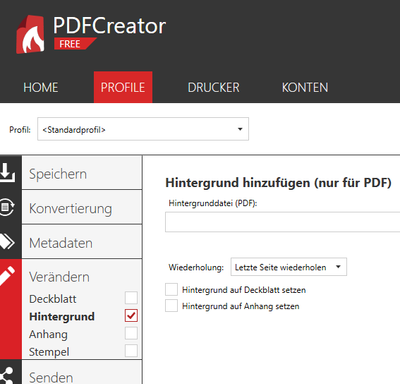
Task: Select the Hintergrund sub-item
Action: [x=62, y=316]
